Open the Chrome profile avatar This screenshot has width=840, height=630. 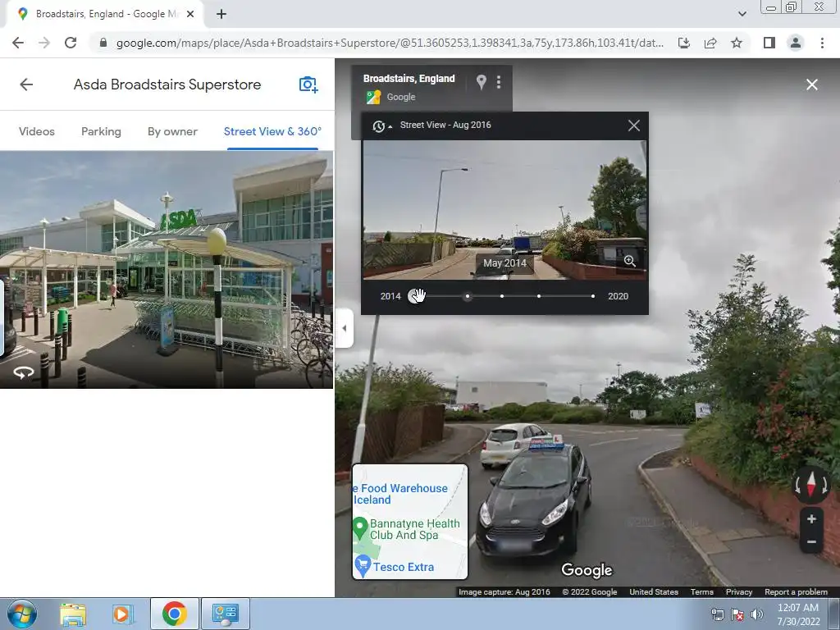tap(796, 43)
